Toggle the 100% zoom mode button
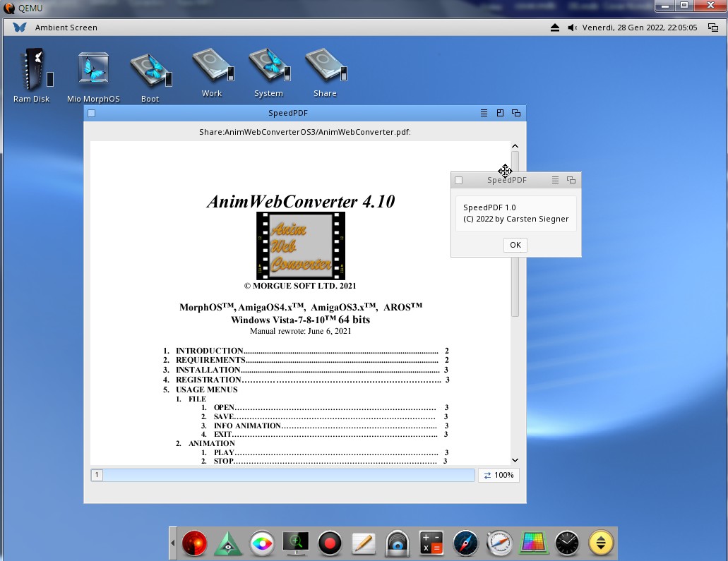Viewport: 728px width, 561px height. tap(499, 475)
